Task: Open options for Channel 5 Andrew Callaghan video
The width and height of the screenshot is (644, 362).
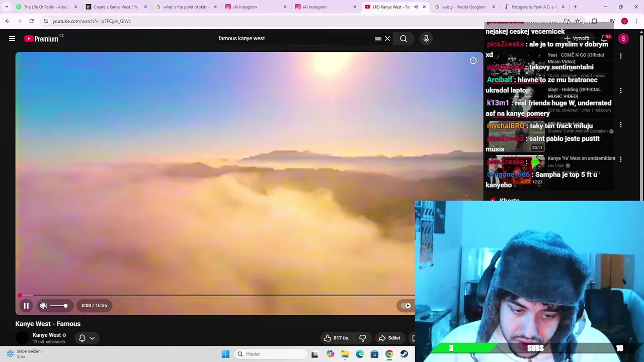Action: pyautogui.click(x=621, y=125)
